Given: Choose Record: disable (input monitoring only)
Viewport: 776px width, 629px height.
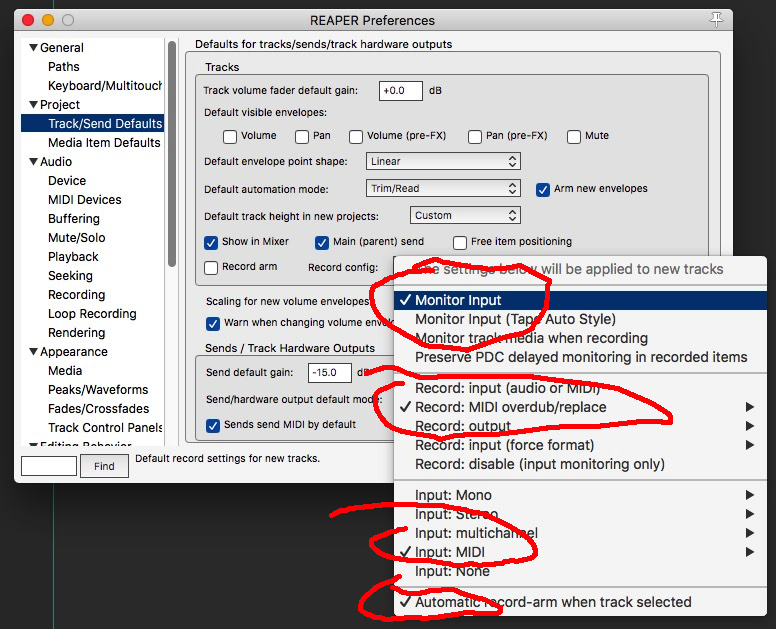Looking at the screenshot, I should tap(580, 464).
